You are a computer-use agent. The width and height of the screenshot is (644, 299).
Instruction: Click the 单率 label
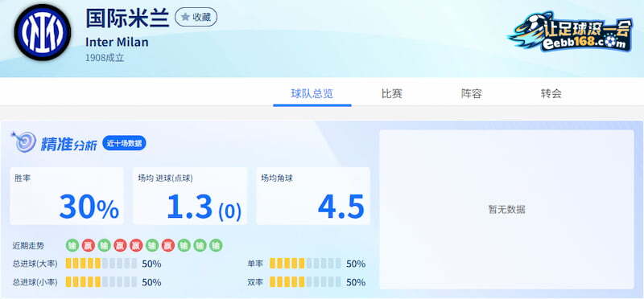click(255, 264)
